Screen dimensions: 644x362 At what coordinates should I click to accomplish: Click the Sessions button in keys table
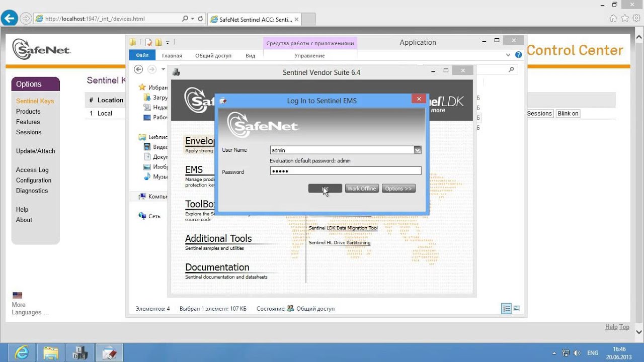(539, 114)
